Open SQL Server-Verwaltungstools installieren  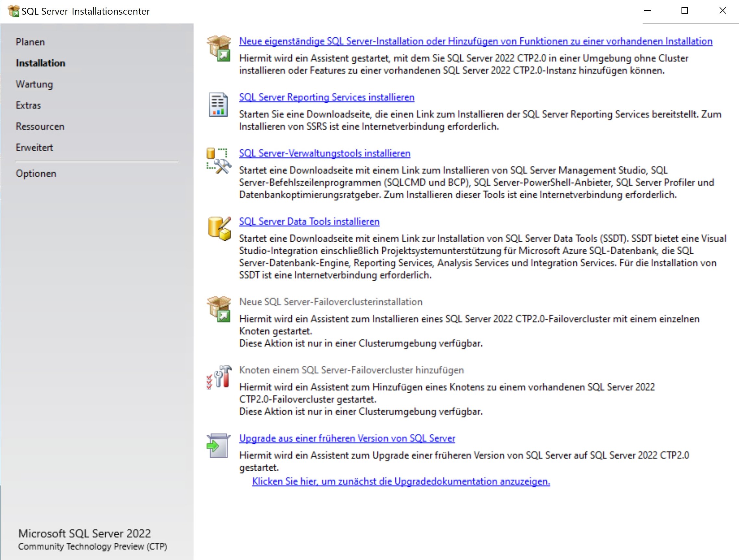click(x=324, y=153)
